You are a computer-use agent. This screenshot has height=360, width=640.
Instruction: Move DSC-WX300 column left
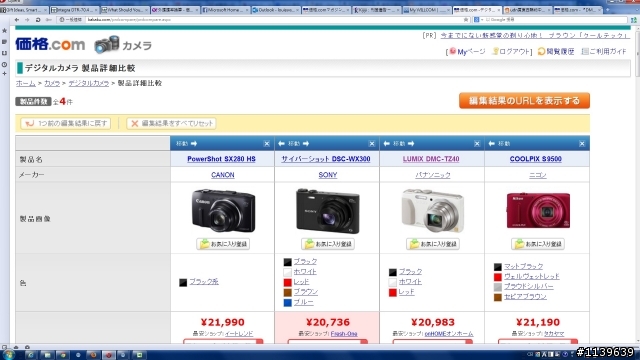tap(281, 144)
